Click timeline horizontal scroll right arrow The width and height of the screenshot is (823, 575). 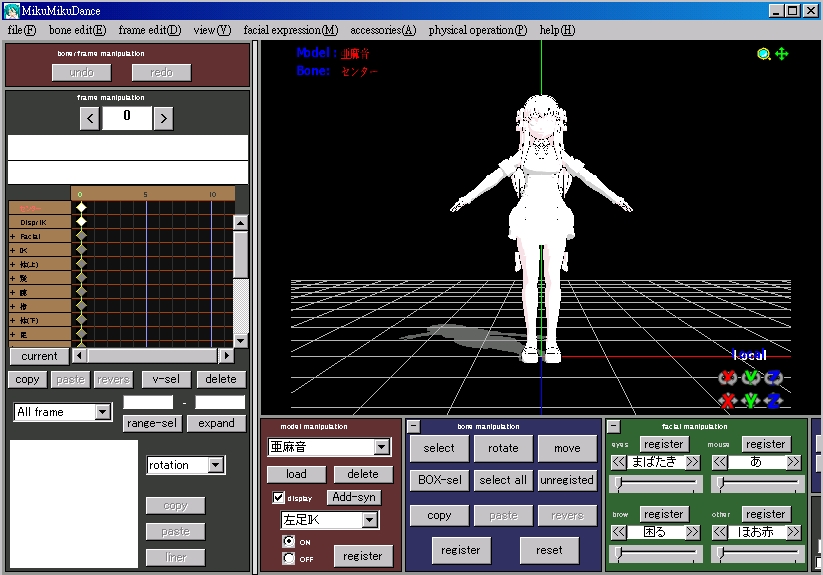click(226, 356)
